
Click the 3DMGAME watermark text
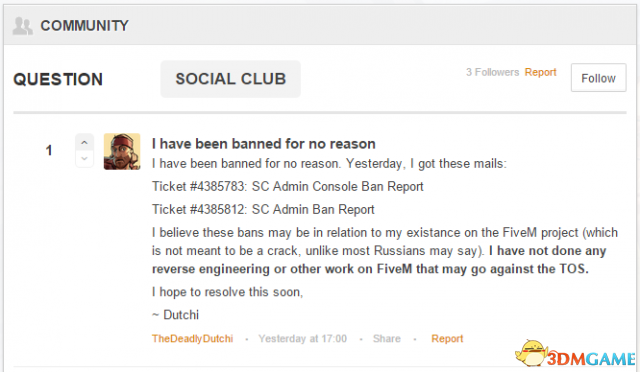point(591,359)
